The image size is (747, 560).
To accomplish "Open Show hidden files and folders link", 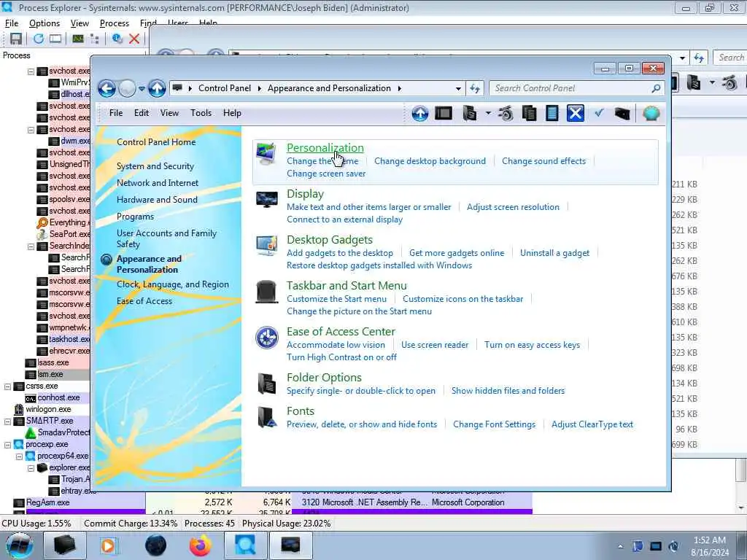I will tap(508, 391).
